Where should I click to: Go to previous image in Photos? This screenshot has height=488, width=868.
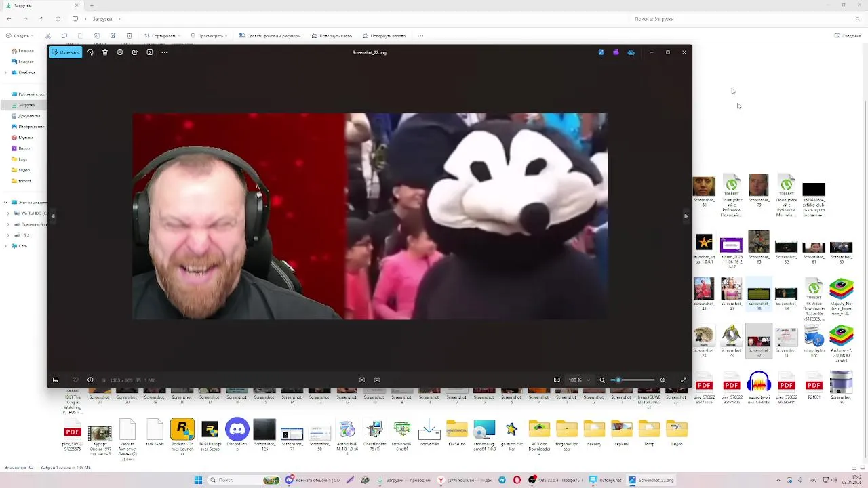[53, 216]
